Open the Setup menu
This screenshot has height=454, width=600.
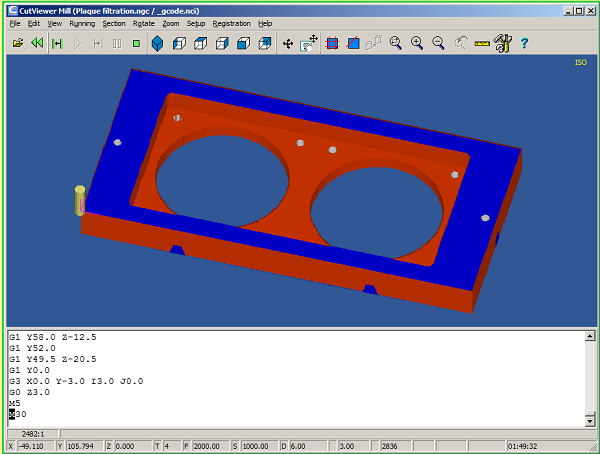(x=196, y=24)
